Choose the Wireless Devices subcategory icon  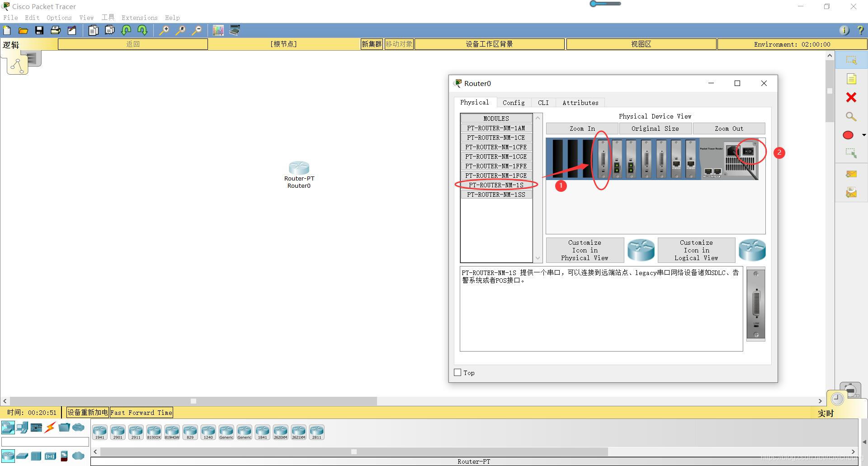50,456
